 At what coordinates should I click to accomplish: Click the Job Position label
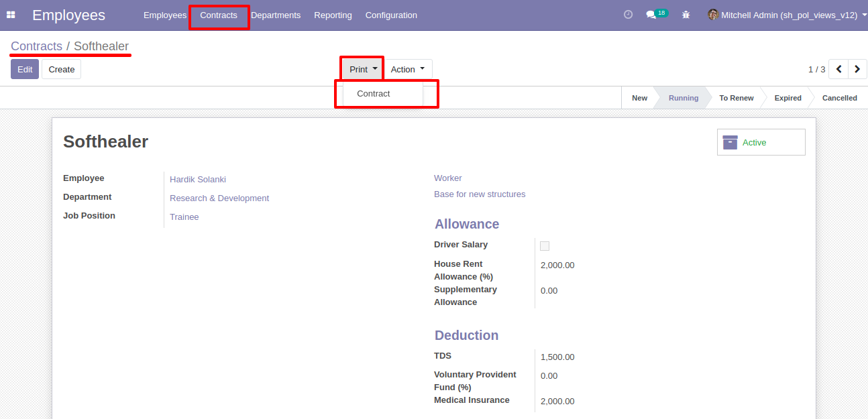(89, 216)
